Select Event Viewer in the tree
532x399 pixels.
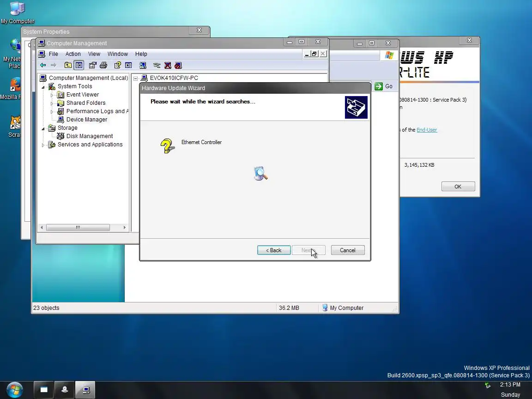tap(83, 95)
